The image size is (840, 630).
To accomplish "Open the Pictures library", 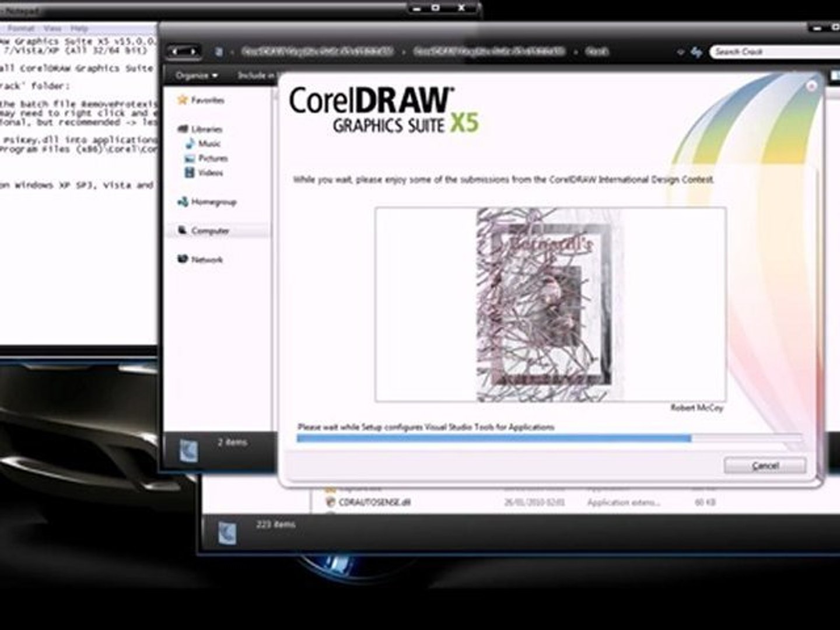I will click(x=213, y=158).
